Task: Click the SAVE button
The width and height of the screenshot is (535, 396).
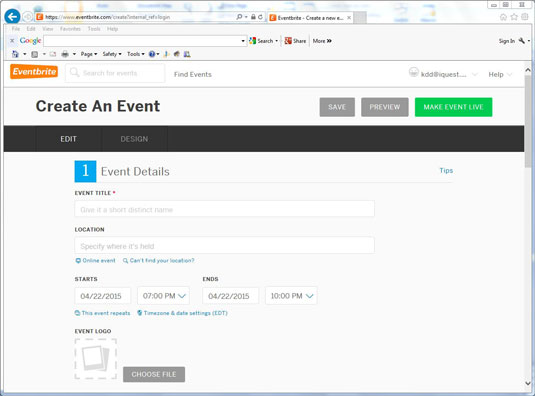Action: [337, 107]
